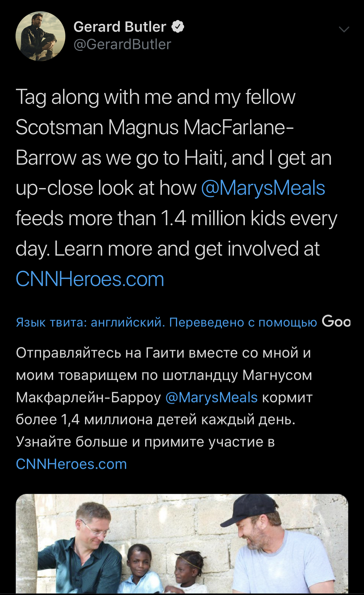Open the Gerard Butler display name
This screenshot has height=595, width=364.
point(120,27)
